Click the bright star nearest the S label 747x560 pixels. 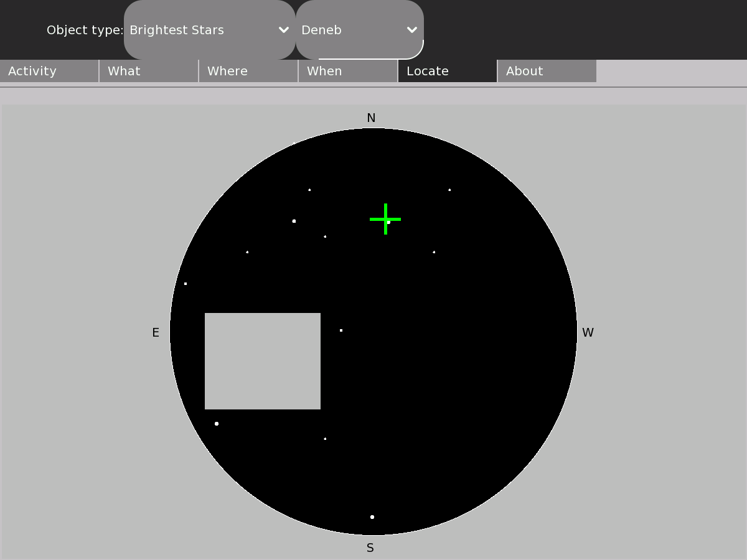point(372,517)
